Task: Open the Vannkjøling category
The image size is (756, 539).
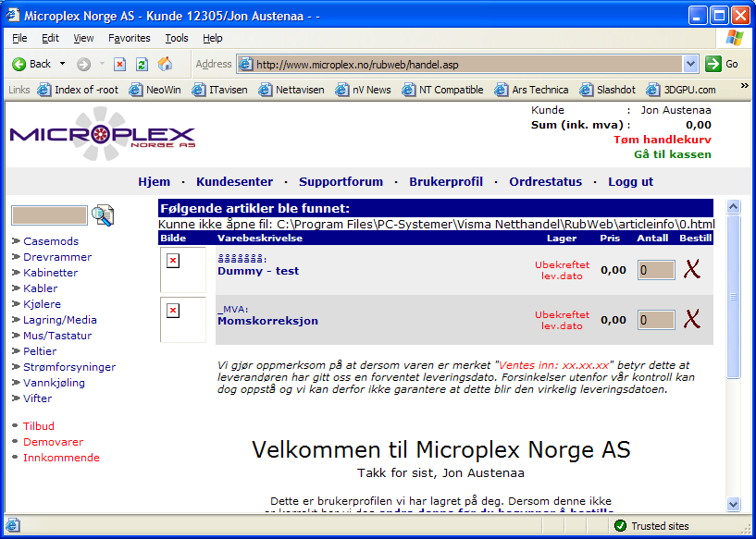Action: coord(54,383)
